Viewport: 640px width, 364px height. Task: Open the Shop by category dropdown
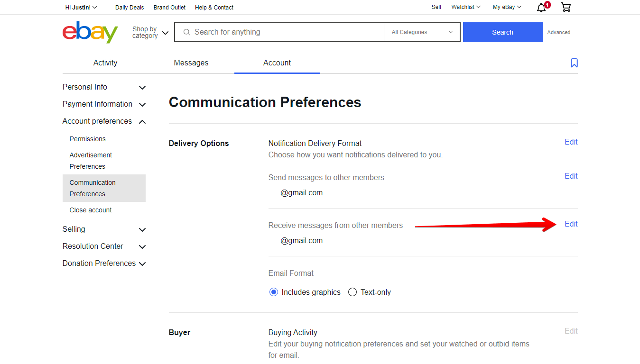pyautogui.click(x=150, y=32)
